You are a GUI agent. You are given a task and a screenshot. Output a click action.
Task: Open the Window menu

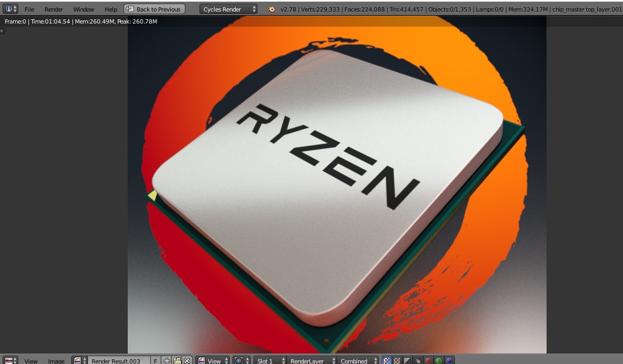click(83, 9)
